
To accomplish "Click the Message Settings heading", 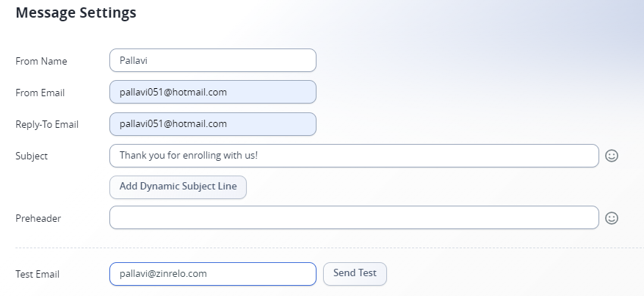I will coord(76,12).
